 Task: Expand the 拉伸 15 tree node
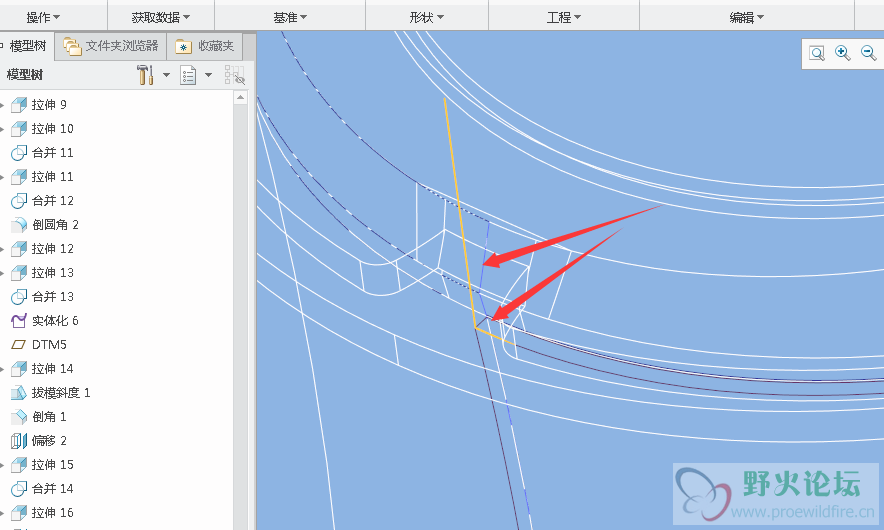[2, 465]
